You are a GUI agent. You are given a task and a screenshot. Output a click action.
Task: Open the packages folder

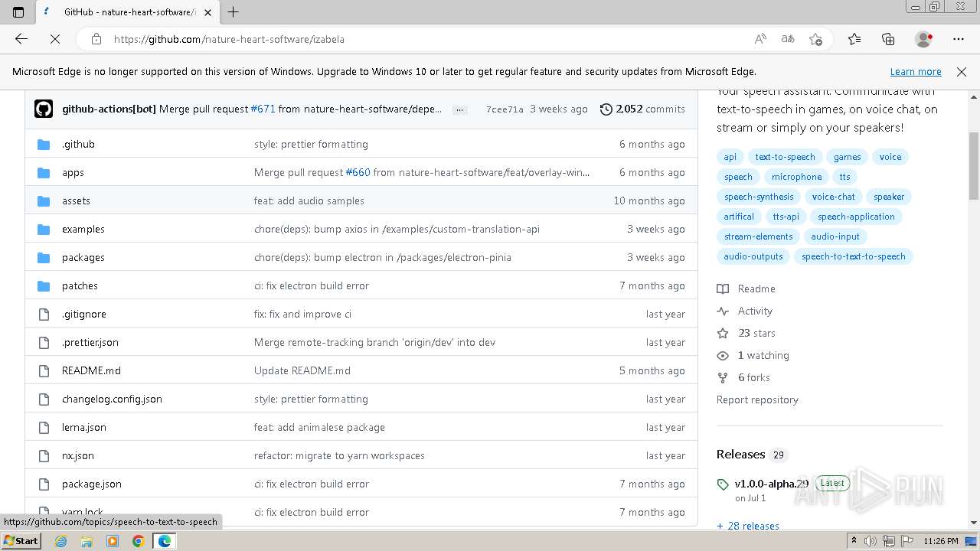83,257
